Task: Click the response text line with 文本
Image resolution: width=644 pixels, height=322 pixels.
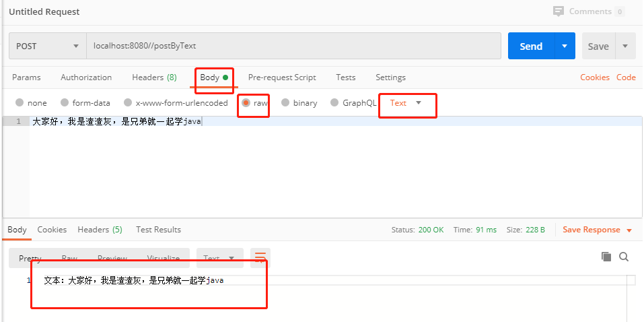Action: (x=134, y=280)
